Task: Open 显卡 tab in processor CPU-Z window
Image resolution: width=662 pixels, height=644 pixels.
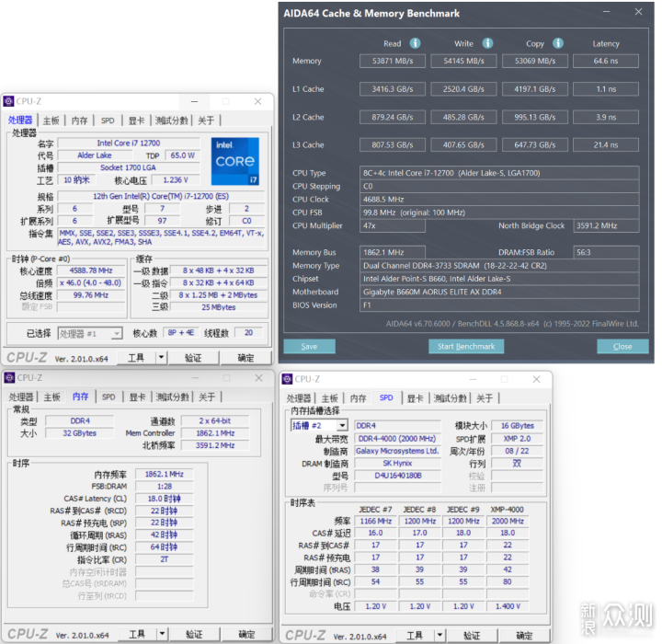Action: (136, 121)
